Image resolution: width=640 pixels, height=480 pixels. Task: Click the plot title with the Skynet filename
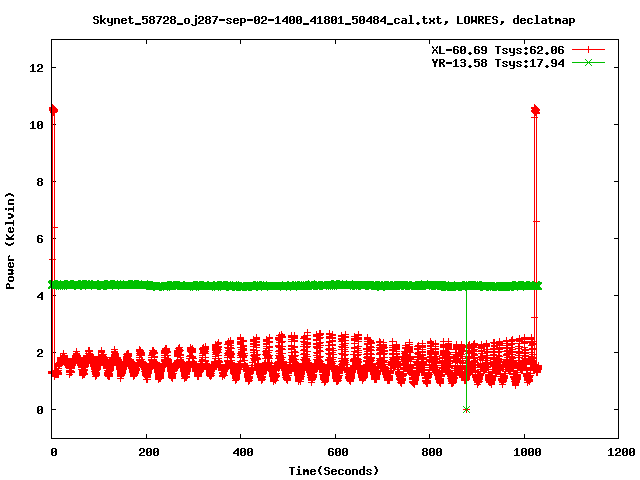[x=333, y=20]
